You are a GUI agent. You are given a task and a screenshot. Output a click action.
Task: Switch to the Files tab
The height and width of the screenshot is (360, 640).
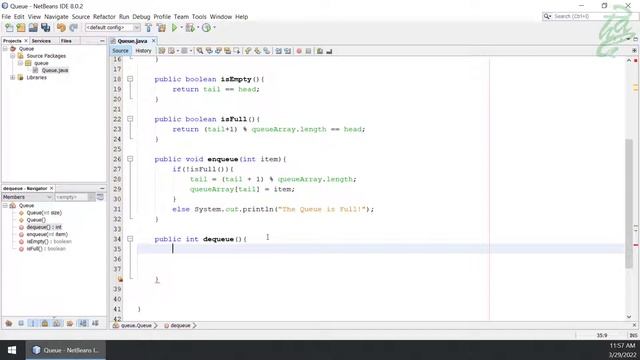click(66, 41)
